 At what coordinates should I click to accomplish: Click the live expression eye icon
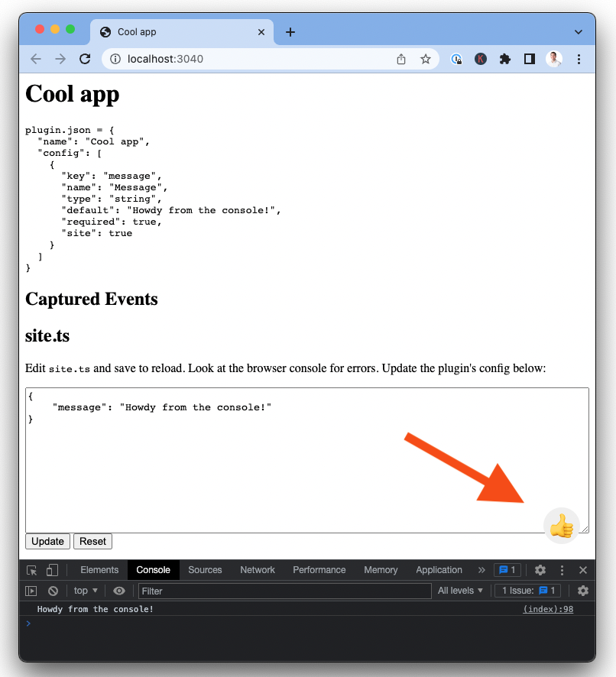coord(119,591)
